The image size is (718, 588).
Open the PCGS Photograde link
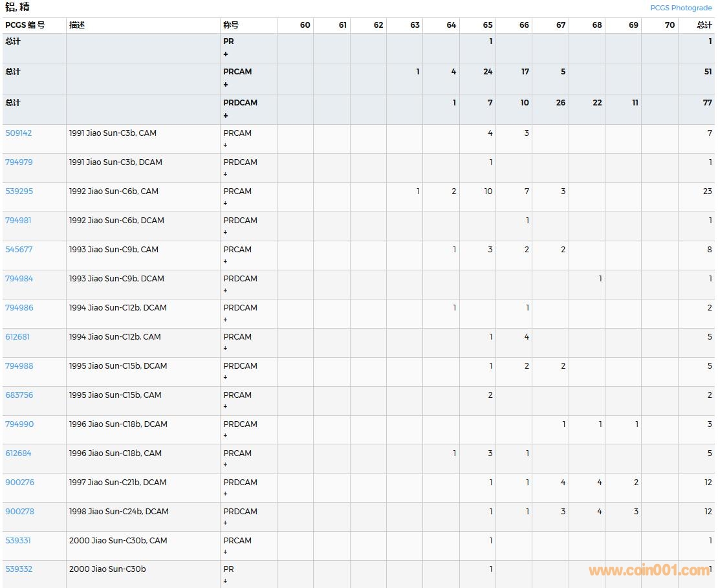(680, 8)
